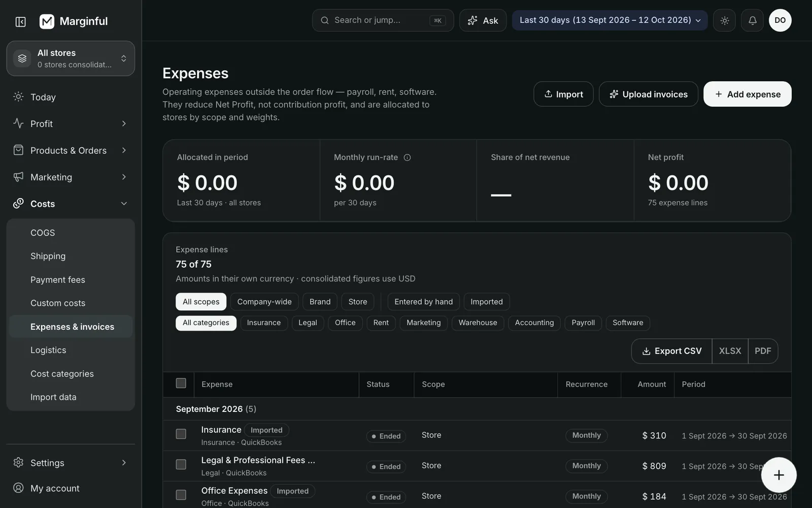Screen dimensions: 812x508
Task: Expand the Settings chevron
Action: 124,462
